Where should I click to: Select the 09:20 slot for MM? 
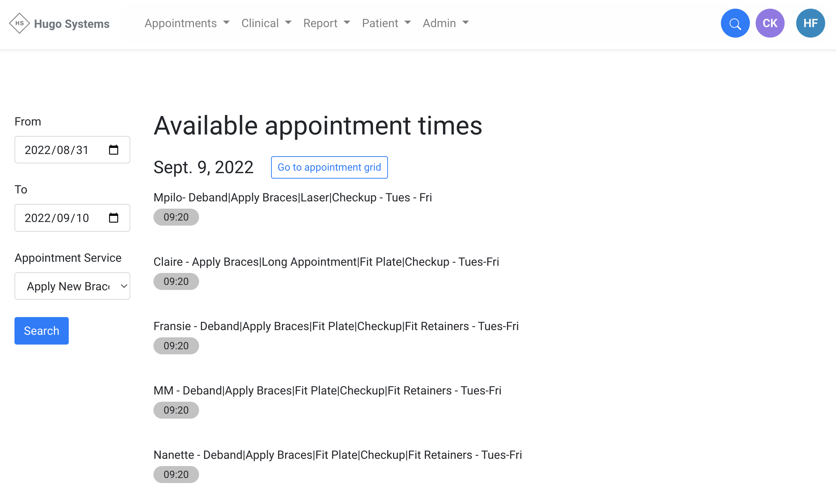[176, 410]
